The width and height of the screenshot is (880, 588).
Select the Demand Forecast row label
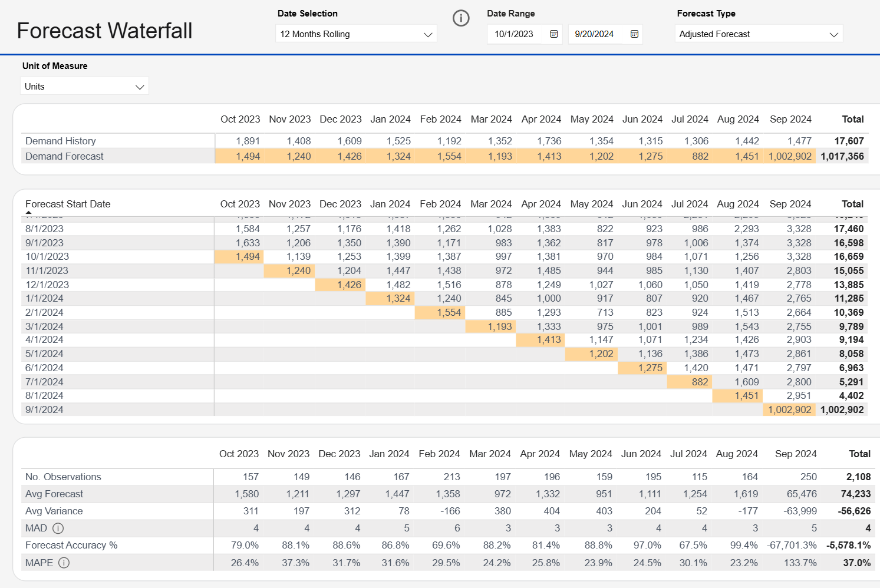point(64,156)
